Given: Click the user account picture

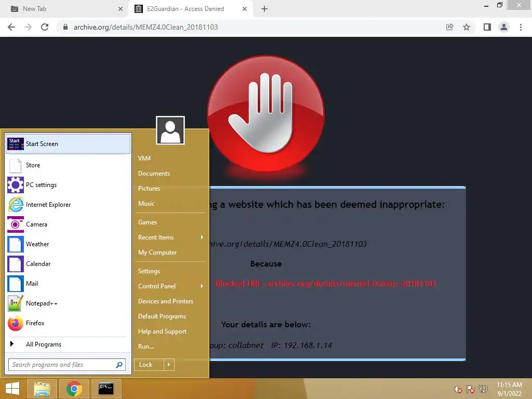Looking at the screenshot, I should click(x=170, y=130).
